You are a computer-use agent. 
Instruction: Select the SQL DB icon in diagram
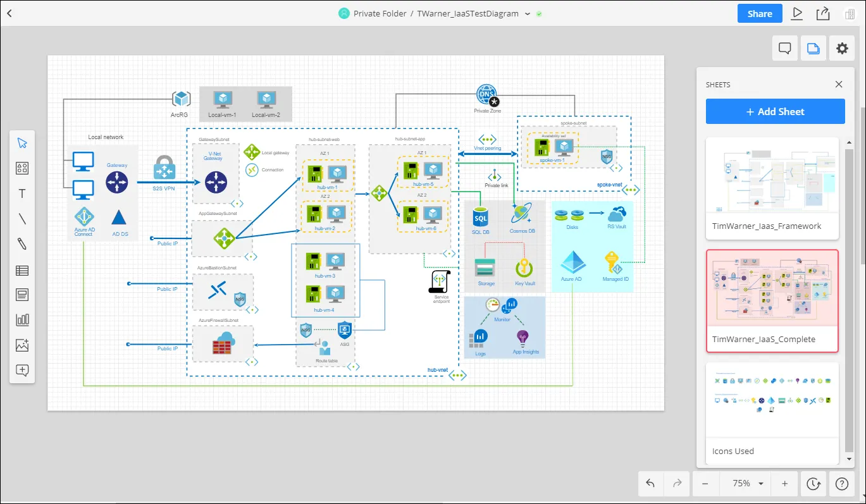coord(481,216)
